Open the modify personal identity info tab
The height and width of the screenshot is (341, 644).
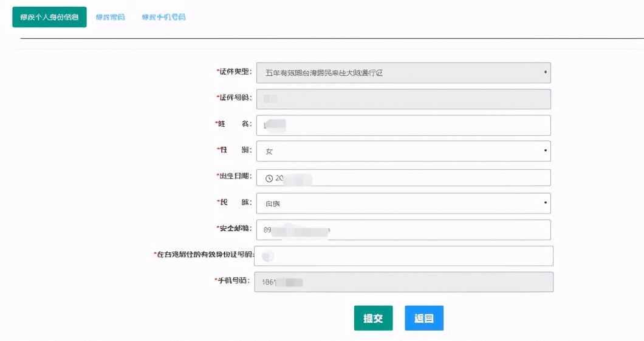pos(49,17)
